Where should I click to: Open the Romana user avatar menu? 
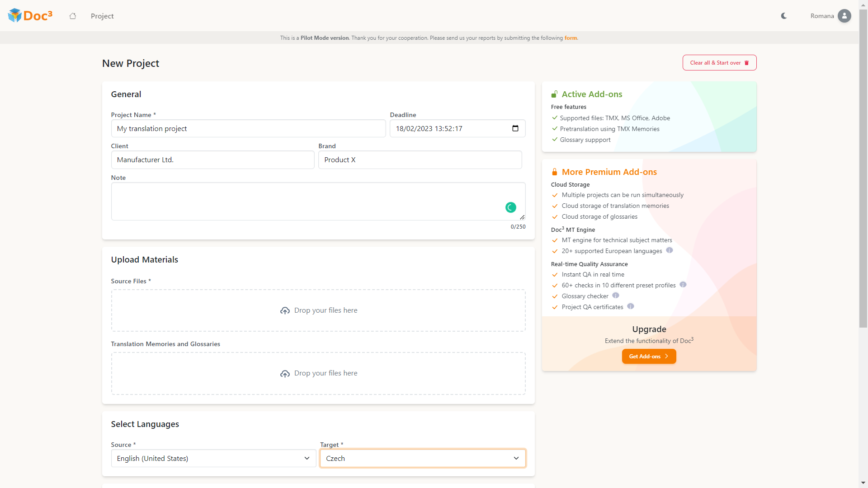(844, 16)
